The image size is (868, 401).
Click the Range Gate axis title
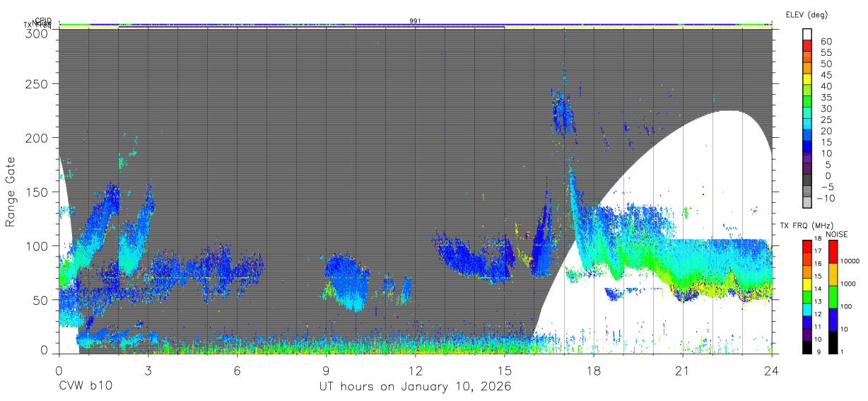[11, 192]
